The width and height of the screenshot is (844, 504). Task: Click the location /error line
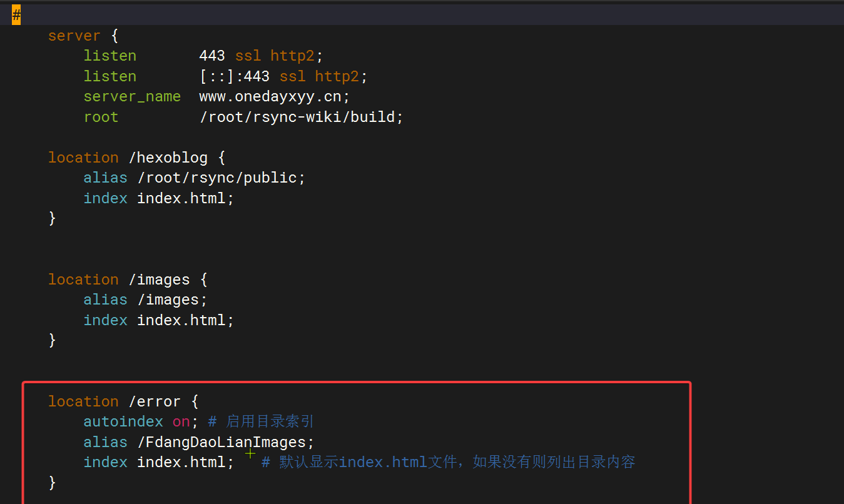click(123, 401)
